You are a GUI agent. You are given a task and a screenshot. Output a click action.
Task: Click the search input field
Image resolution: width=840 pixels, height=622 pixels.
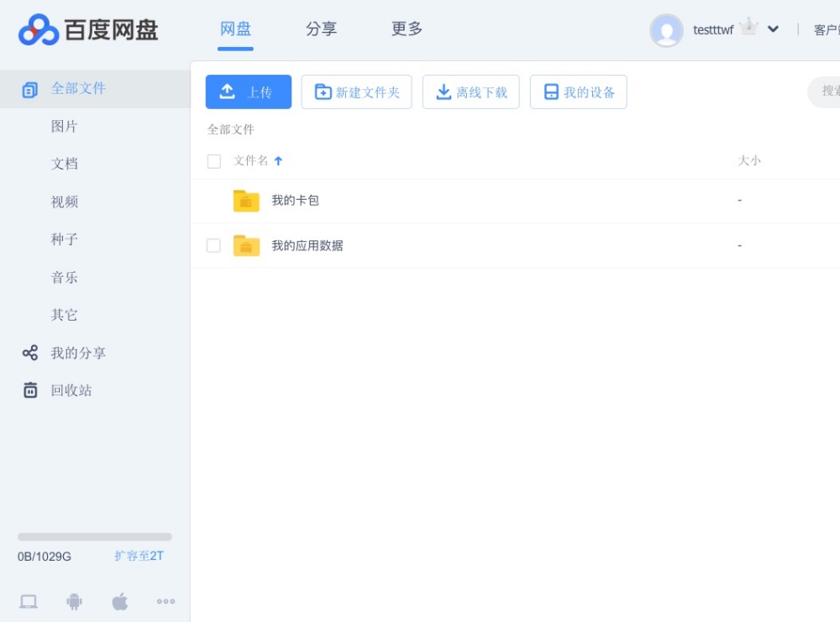826,91
